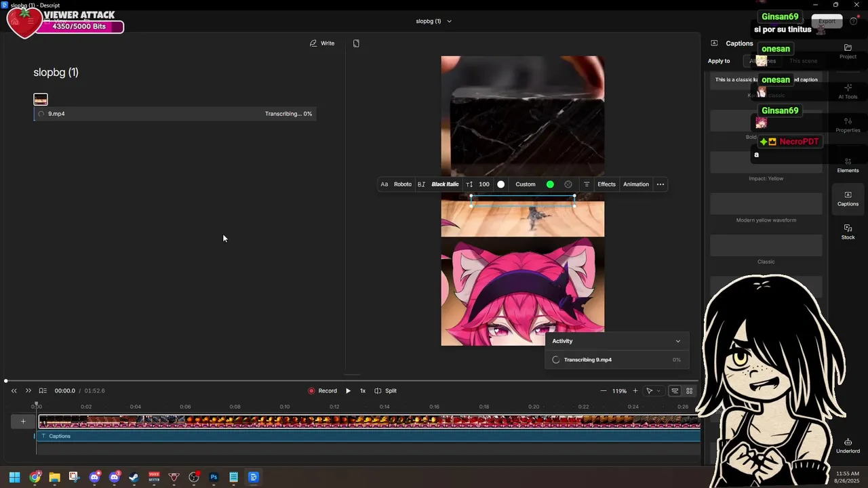Open the AI Tools panel

click(x=848, y=91)
